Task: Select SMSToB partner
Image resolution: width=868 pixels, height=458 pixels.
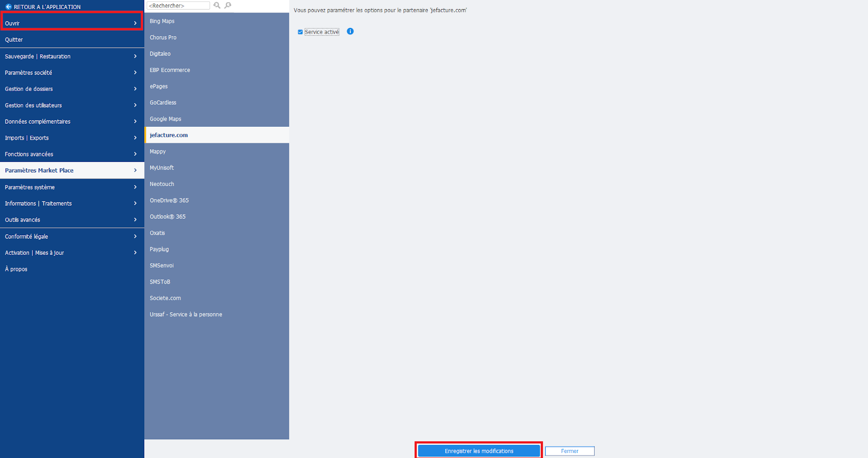Action: click(x=217, y=282)
